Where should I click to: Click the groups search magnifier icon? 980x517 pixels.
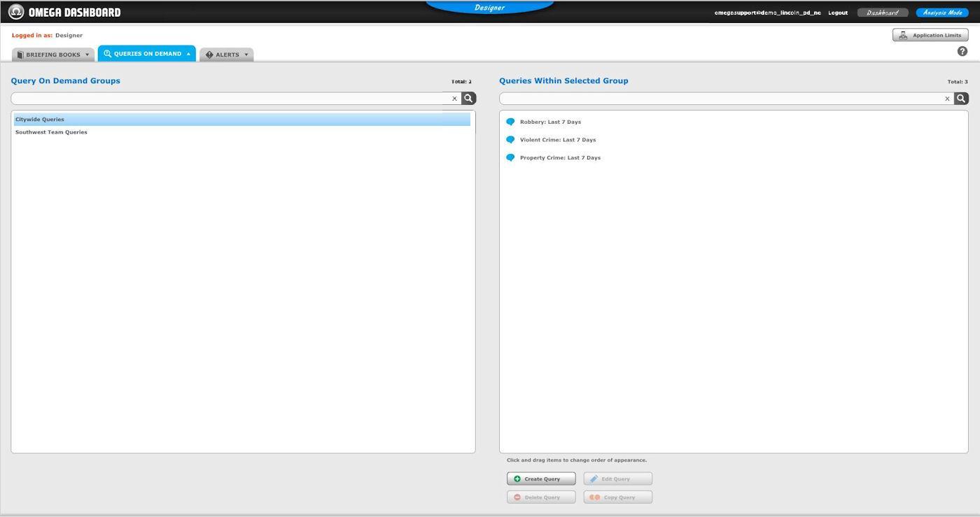point(469,99)
